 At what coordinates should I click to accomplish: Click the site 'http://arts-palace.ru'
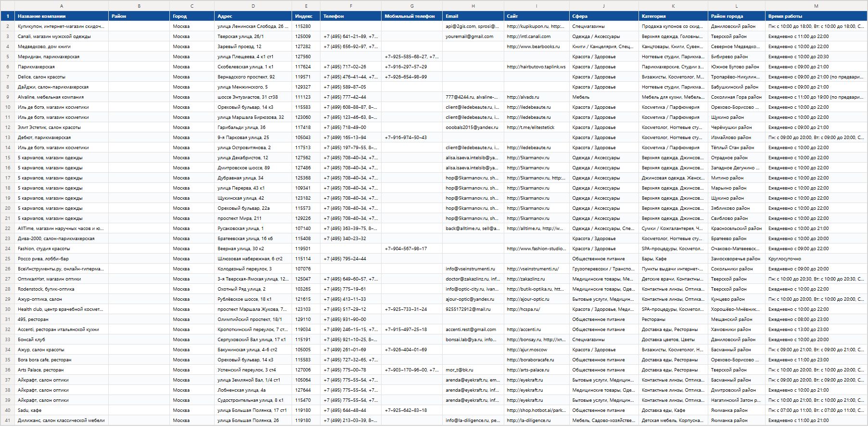click(x=536, y=370)
